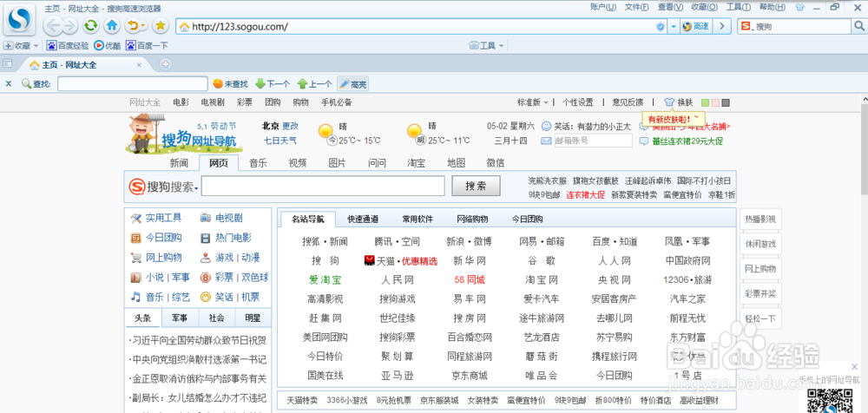This screenshot has height=413, width=868.
Task: Click the 高速 speed mode icon
Action: [x=696, y=27]
